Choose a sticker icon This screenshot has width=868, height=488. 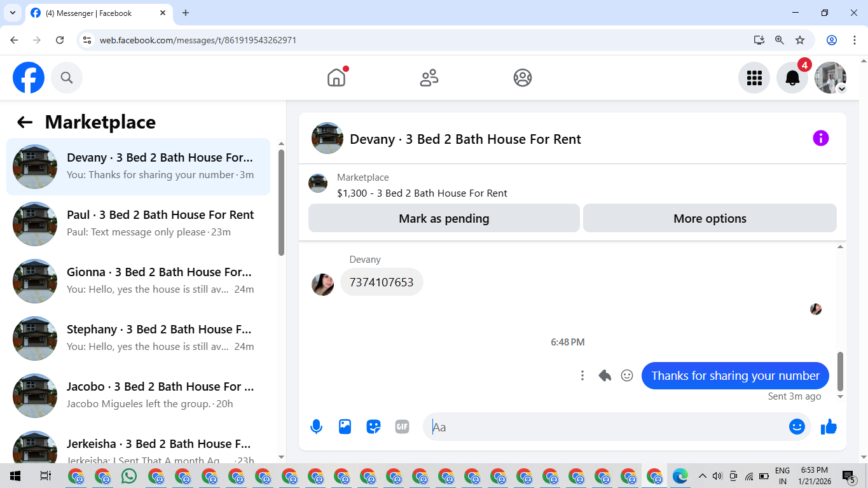(x=374, y=427)
